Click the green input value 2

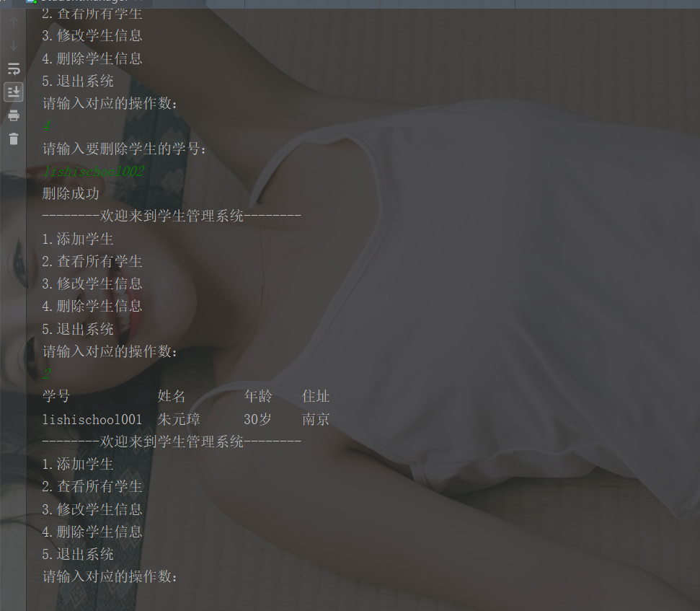pos(46,374)
